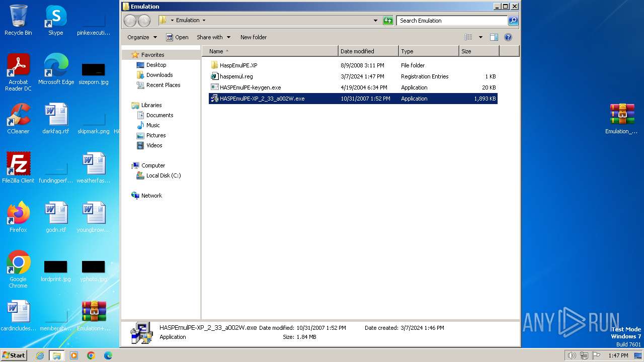Click the Explorer Forward navigation button
The width and height of the screenshot is (644, 362).
pos(144,21)
